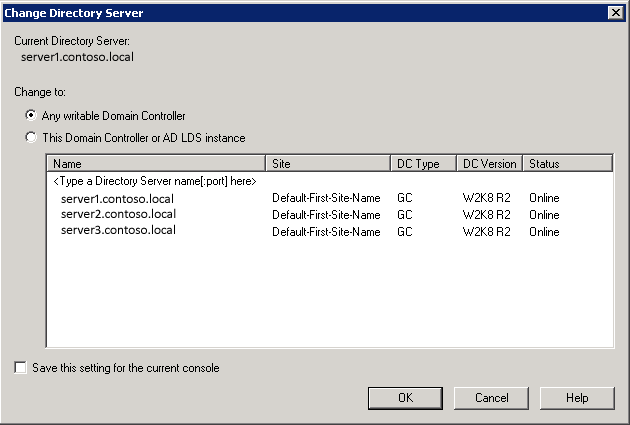The image size is (630, 425).
Task: Confirm with the OK button
Action: point(405,398)
